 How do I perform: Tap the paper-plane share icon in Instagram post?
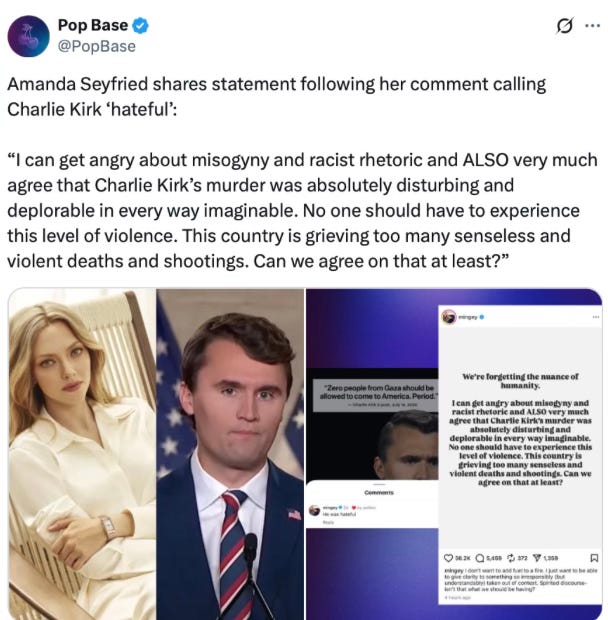[x=537, y=558]
